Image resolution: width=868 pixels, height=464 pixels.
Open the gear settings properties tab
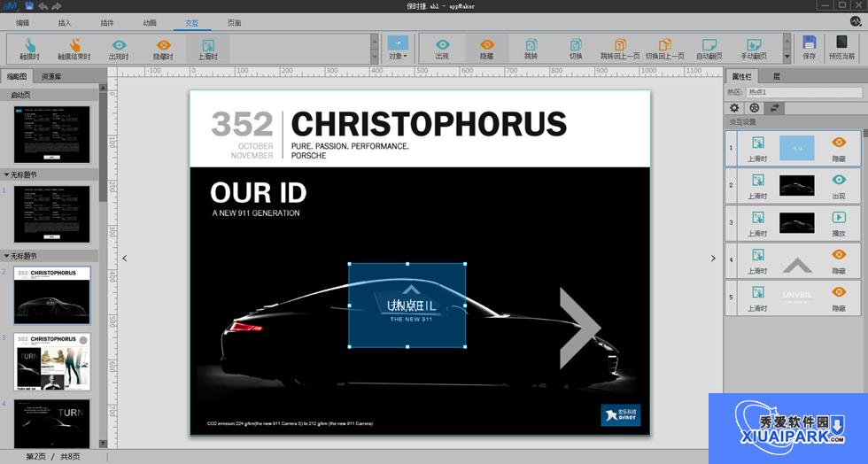734,108
